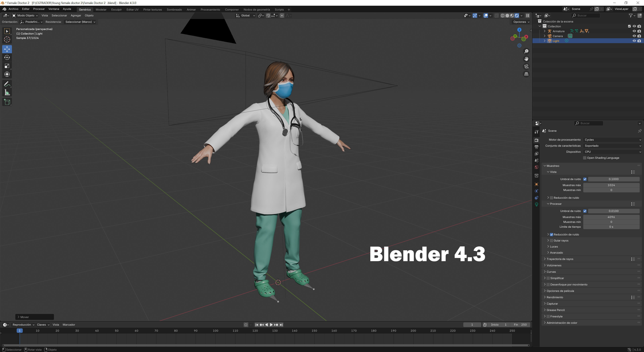Viewport: 644px width, 352px height.
Task: Open Conjunto de características dropdown
Action: pyautogui.click(x=612, y=146)
